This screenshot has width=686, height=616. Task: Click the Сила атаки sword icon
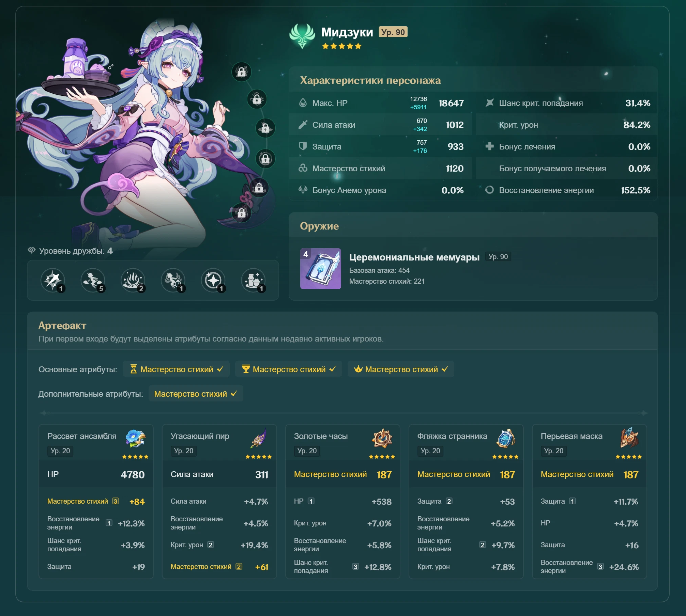tap(303, 125)
